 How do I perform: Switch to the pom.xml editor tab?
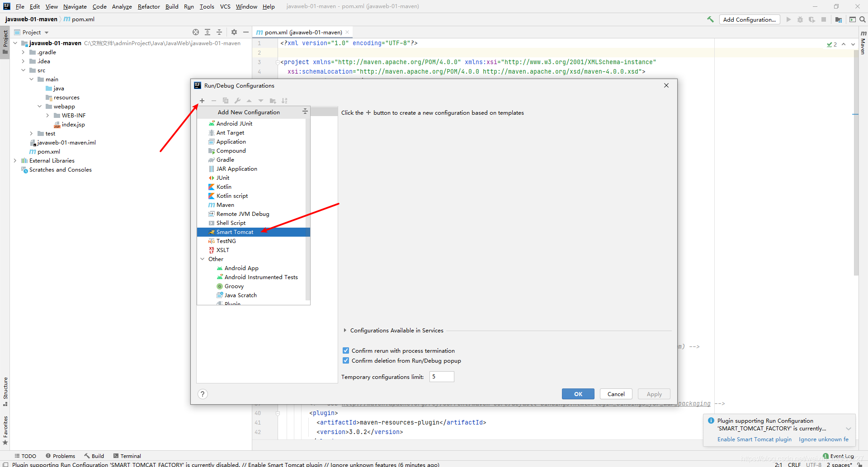303,32
